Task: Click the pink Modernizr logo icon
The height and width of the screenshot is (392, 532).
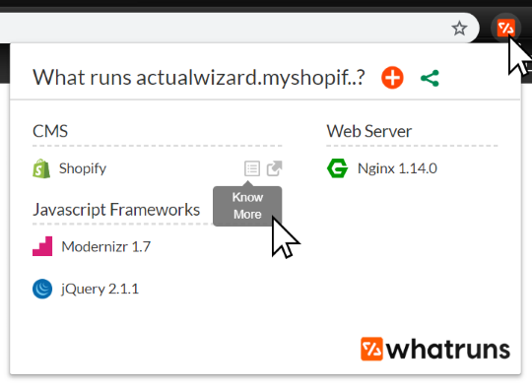Action: (x=42, y=246)
